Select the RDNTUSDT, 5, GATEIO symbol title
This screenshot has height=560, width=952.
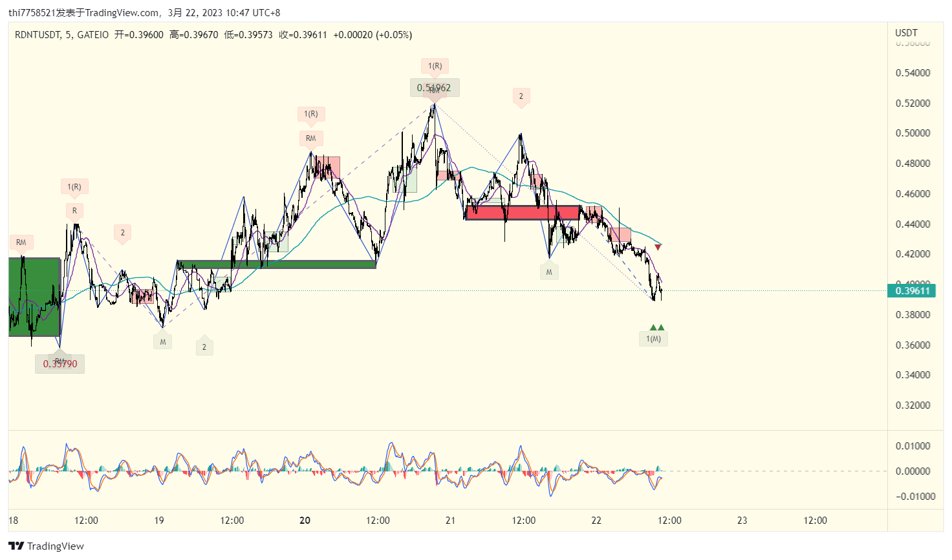pos(61,35)
